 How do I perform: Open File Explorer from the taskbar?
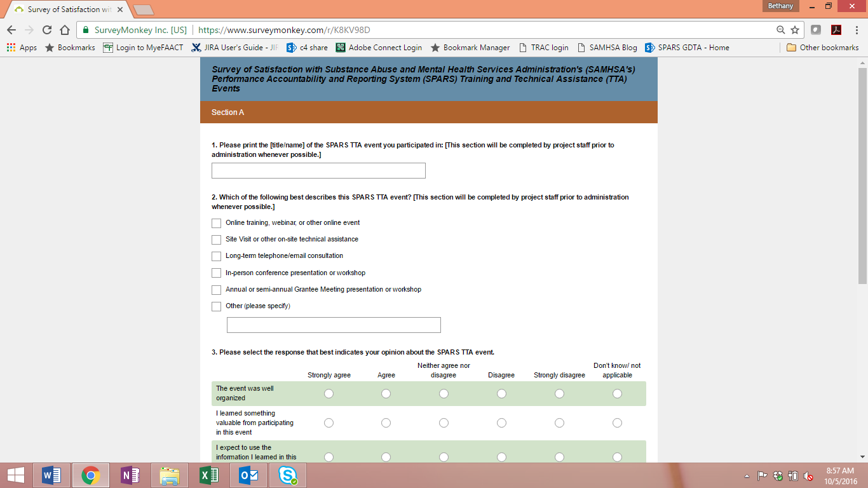pos(170,475)
